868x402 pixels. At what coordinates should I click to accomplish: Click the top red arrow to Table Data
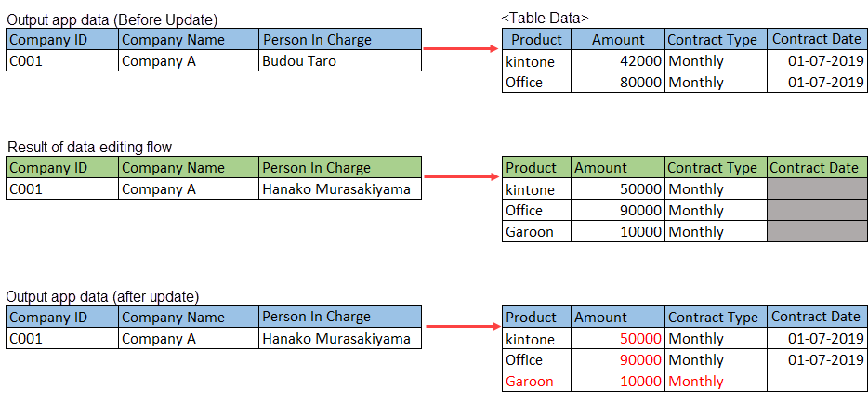pyautogui.click(x=461, y=49)
